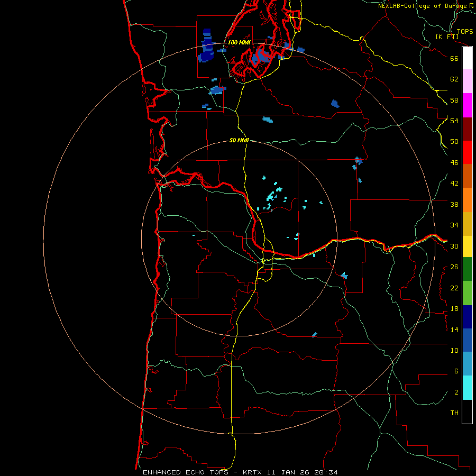Click the "22" legend value
The width and height of the screenshot is (476, 476).
click(x=454, y=288)
